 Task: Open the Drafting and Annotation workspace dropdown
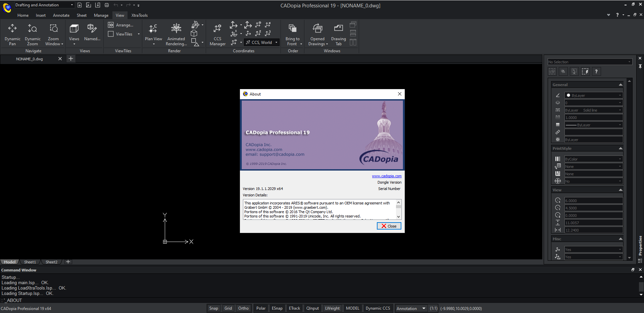click(x=71, y=5)
